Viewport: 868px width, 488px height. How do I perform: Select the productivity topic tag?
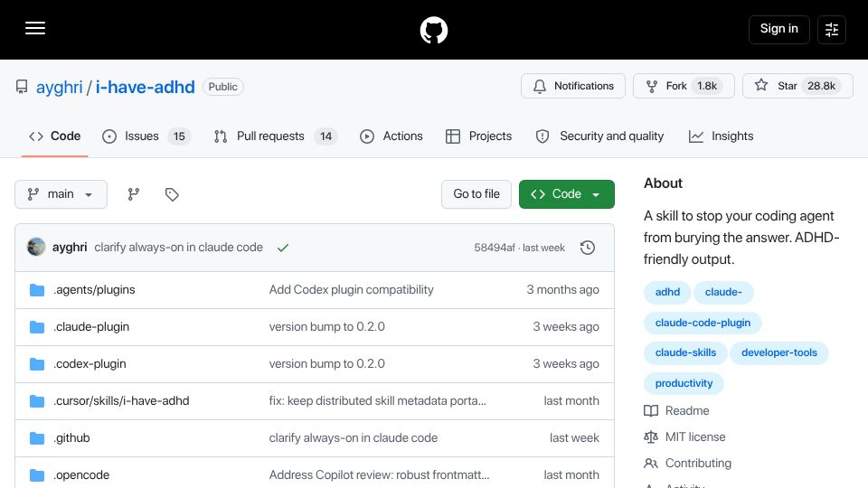[x=684, y=383]
